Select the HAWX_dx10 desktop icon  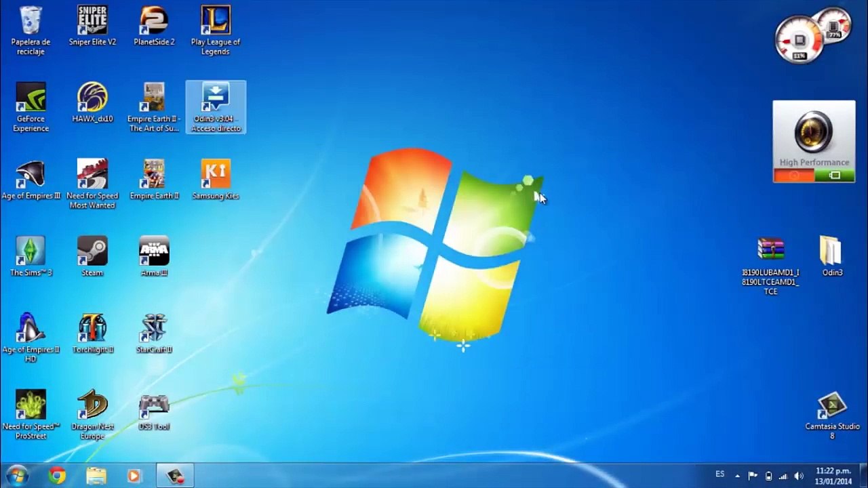92,103
